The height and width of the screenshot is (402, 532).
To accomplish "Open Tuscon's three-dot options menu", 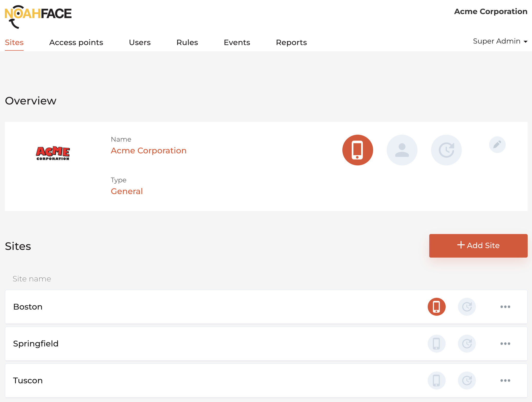I will (x=505, y=380).
